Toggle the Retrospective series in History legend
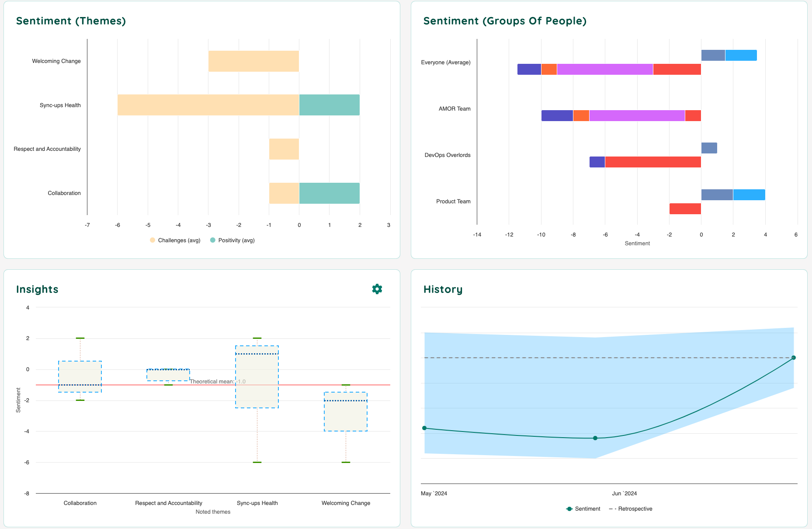 pyautogui.click(x=631, y=509)
